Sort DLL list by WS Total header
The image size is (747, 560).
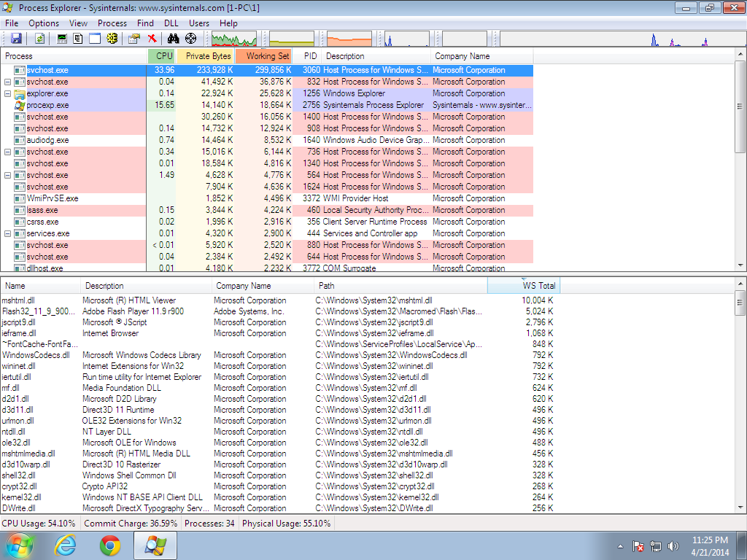point(524,286)
